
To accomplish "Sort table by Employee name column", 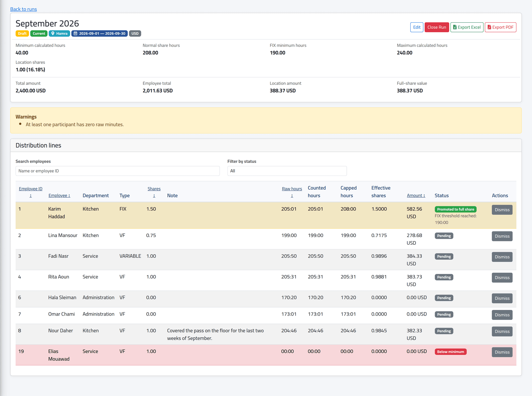I will [59, 196].
